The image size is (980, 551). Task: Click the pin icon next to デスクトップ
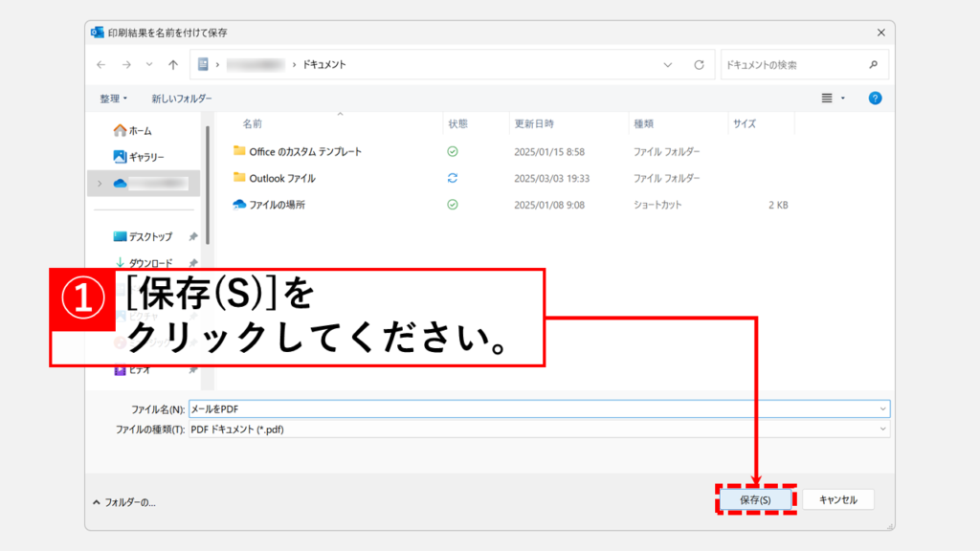click(193, 237)
